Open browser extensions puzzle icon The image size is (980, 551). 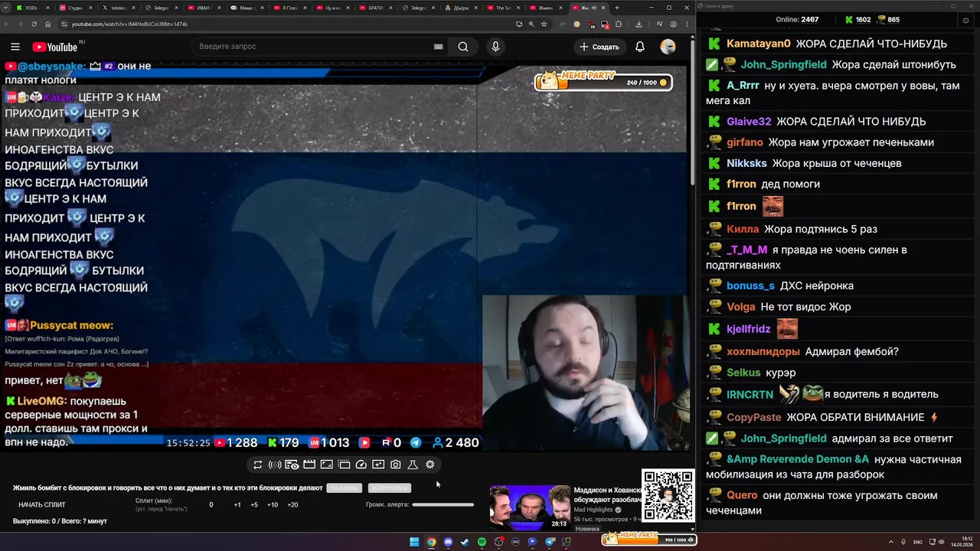619,24
